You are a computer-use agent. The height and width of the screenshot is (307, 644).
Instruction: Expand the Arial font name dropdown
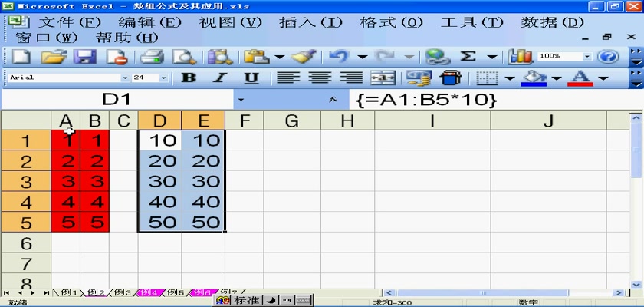point(125,78)
